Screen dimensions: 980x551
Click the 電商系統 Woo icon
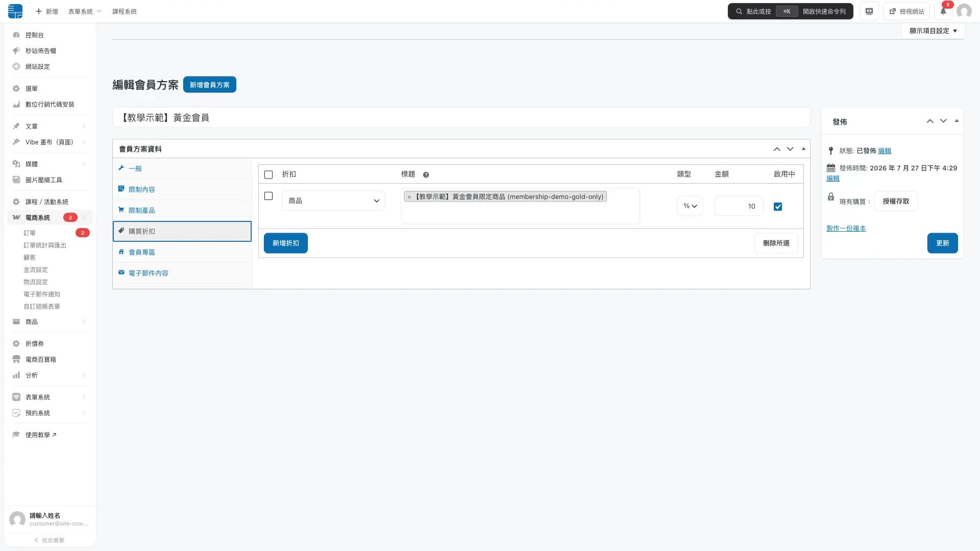click(x=16, y=218)
